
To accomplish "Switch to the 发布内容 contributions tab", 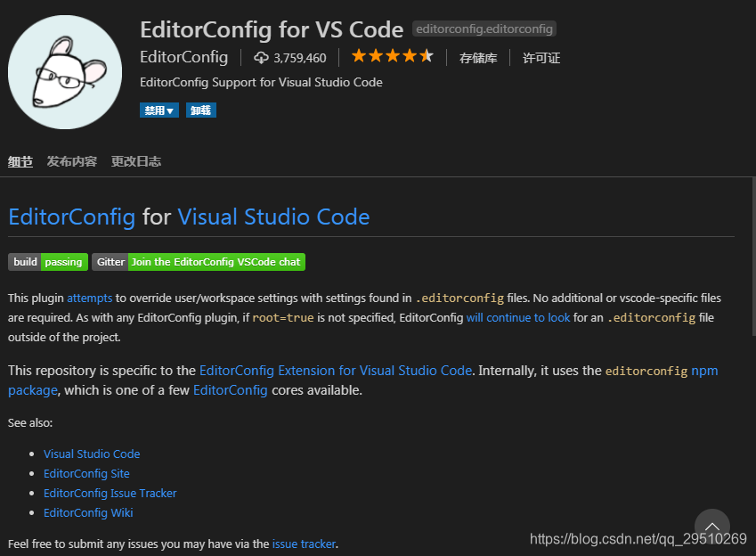I will coord(72,161).
